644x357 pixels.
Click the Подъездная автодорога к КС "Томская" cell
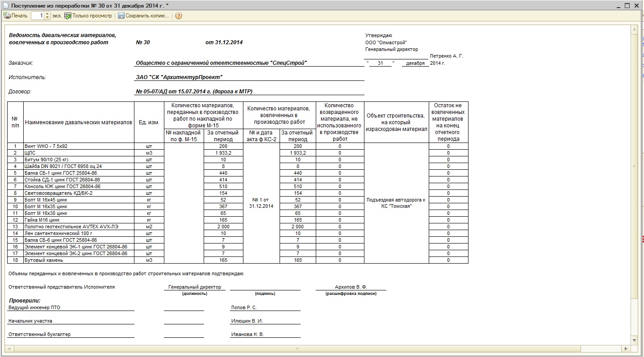click(396, 203)
